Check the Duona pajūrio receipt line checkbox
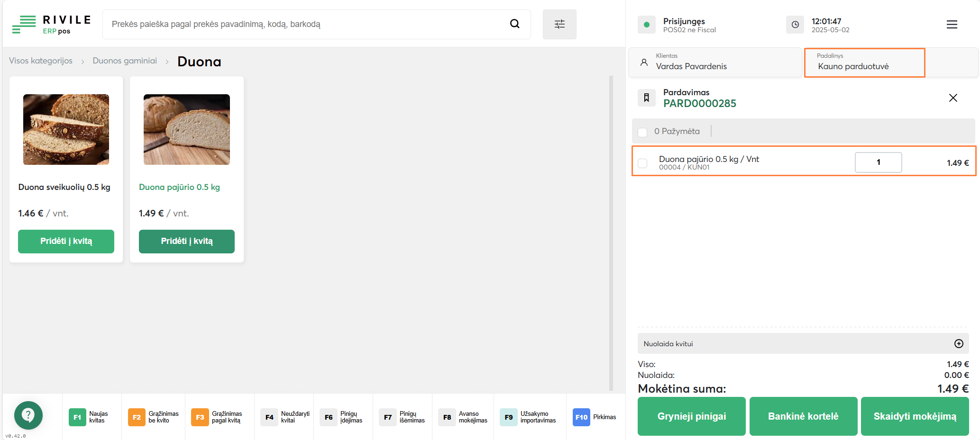Image resolution: width=980 pixels, height=440 pixels. pos(642,163)
